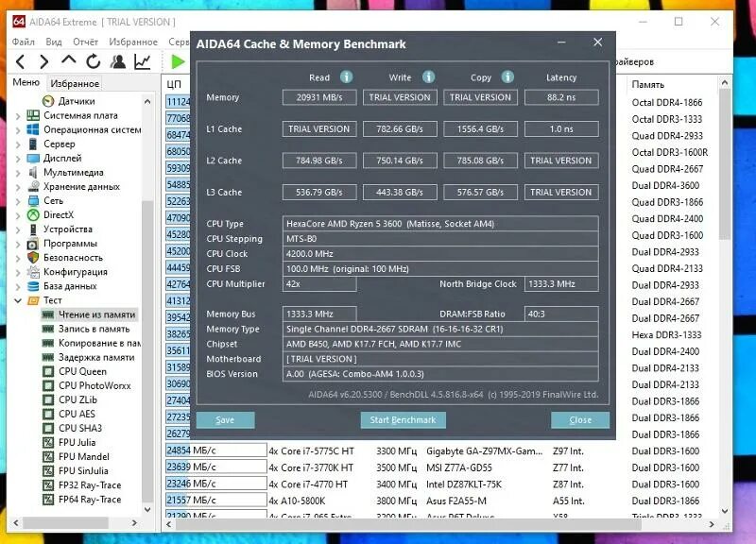756x544 pixels.
Task: Select Системная плата tree item
Action: tap(80, 115)
